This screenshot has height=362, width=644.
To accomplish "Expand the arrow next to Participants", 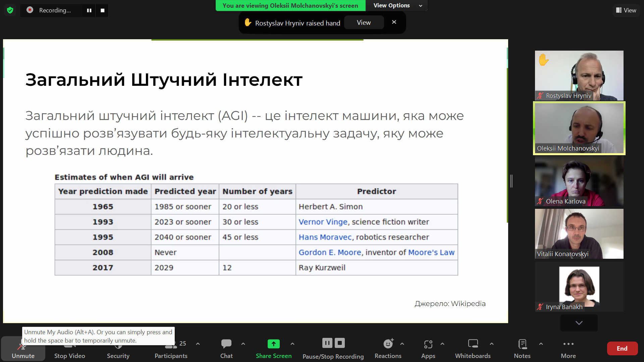I will click(198, 344).
